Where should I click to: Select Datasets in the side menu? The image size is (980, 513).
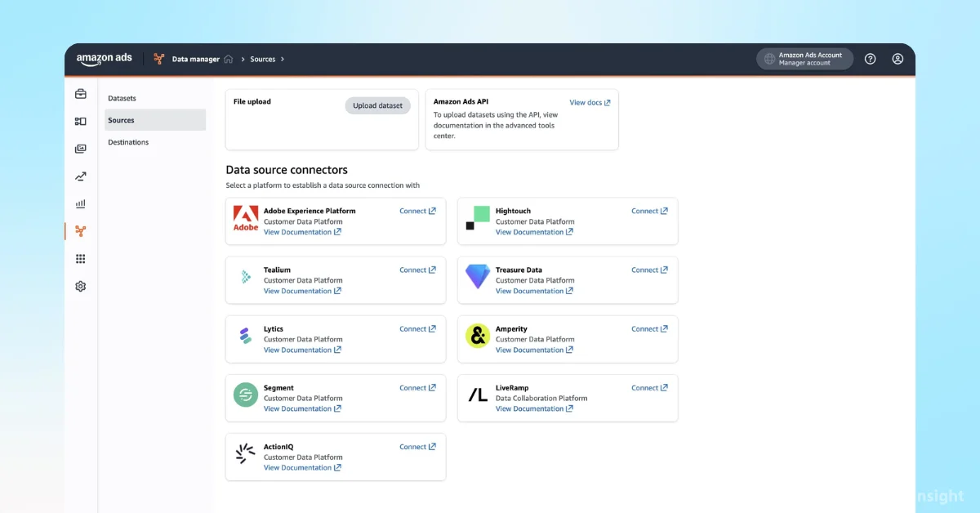[155, 98]
